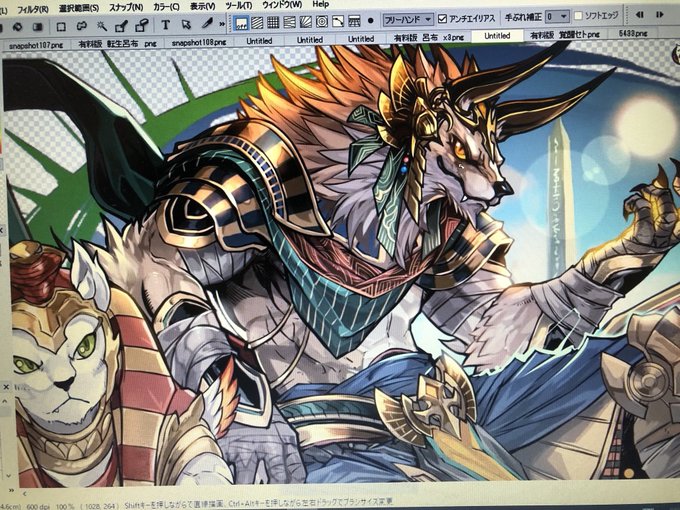The image size is (680, 510).
Task: Enable the 3D perspective snap
Action: (354, 20)
